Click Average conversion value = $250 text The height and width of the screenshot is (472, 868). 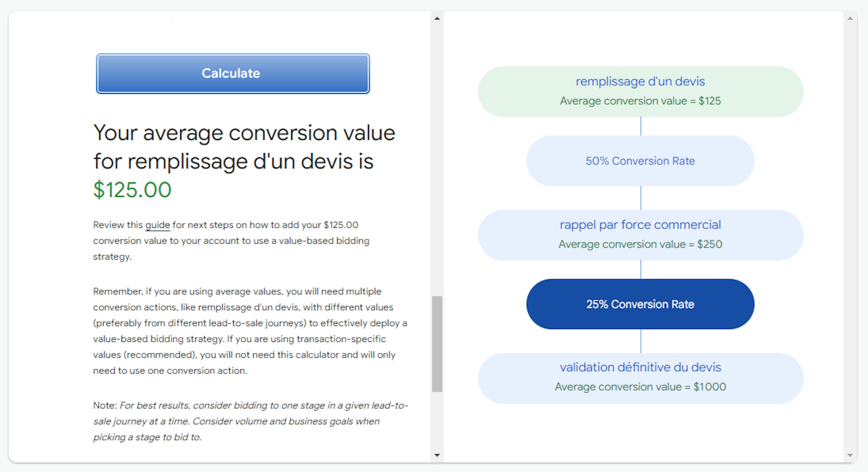point(640,244)
